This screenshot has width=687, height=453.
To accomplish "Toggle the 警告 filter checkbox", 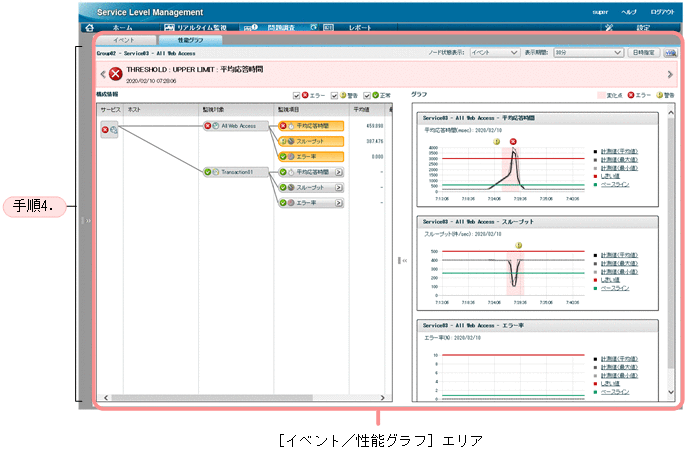I will (334, 96).
